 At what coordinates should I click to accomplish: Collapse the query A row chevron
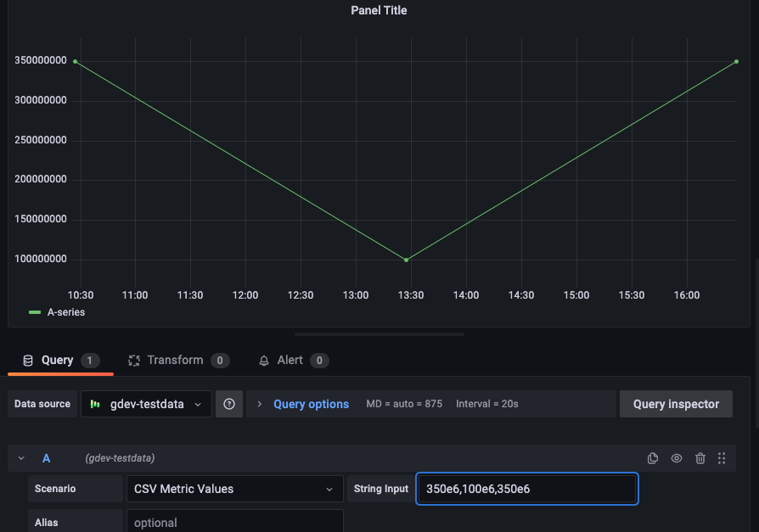(x=20, y=458)
